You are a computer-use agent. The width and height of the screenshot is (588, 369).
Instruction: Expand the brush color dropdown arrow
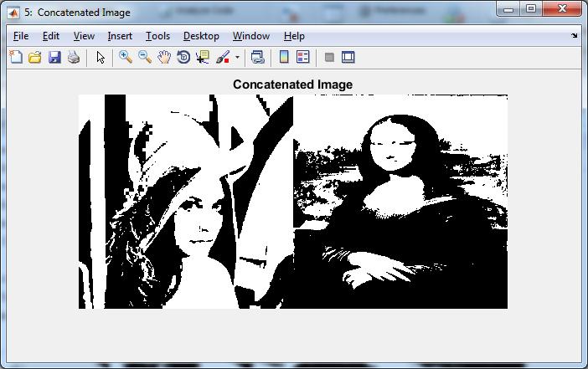click(237, 58)
